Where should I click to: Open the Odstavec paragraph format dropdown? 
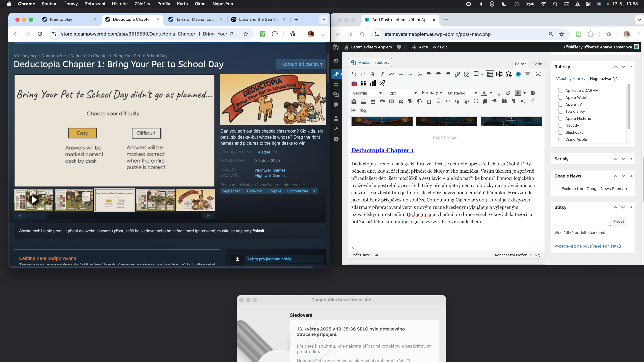click(462, 93)
